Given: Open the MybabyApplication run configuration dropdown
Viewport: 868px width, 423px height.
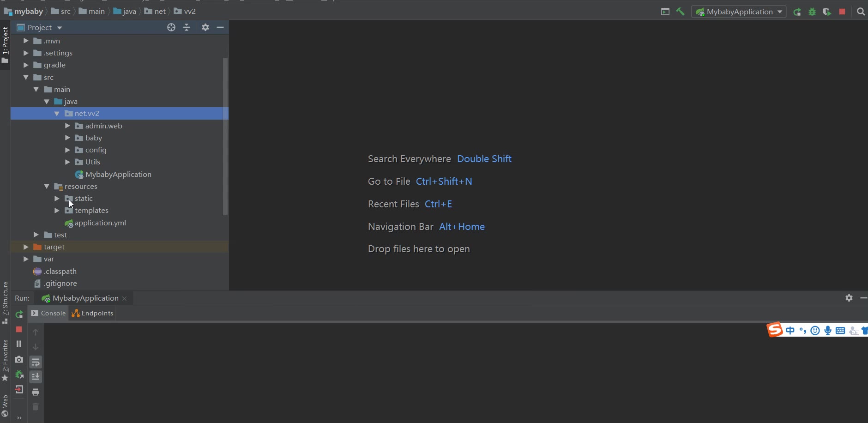Looking at the screenshot, I should coord(739,12).
